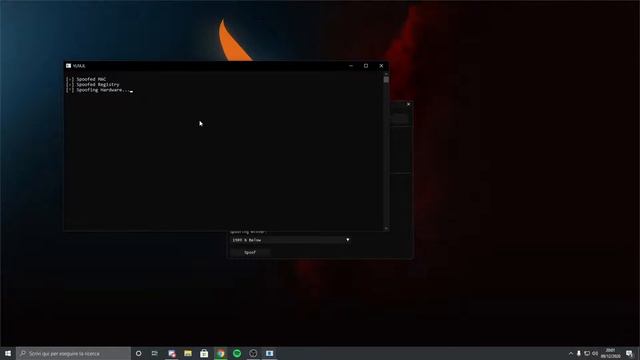Image resolution: width=640 pixels, height=360 pixels.
Task: Click the Spoof button in the spoofer window
Action: pos(250,252)
